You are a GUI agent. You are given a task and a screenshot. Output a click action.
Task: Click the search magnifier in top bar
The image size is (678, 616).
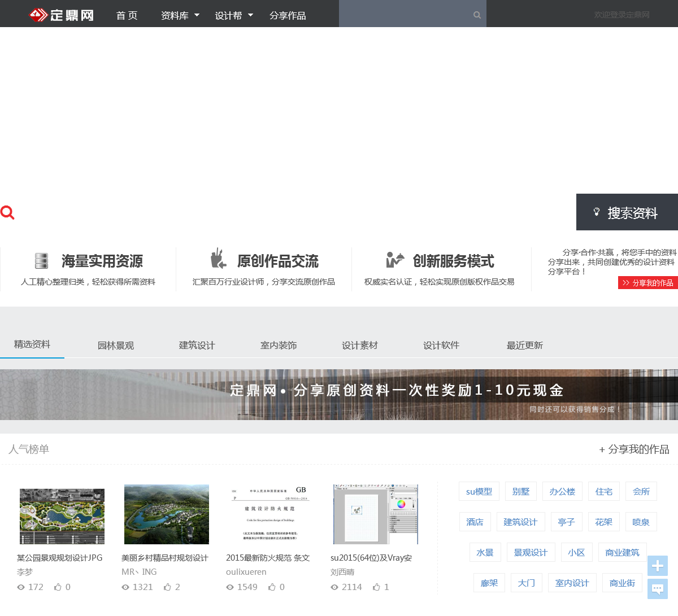(477, 15)
